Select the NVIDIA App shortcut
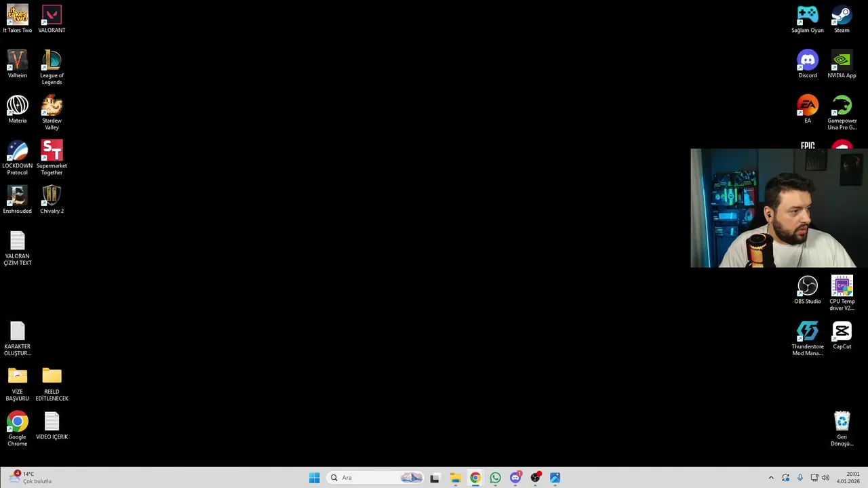The image size is (868, 488). [842, 64]
